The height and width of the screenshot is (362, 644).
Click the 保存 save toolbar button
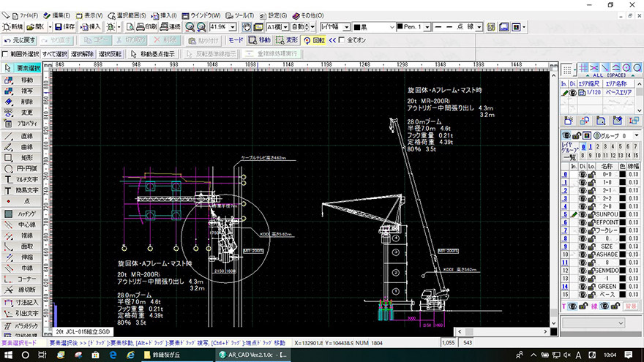pyautogui.click(x=65, y=27)
